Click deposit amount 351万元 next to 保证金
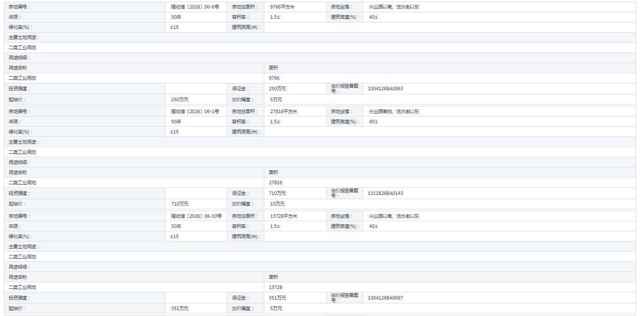Viewport: 644px width, 316px height. [x=277, y=298]
